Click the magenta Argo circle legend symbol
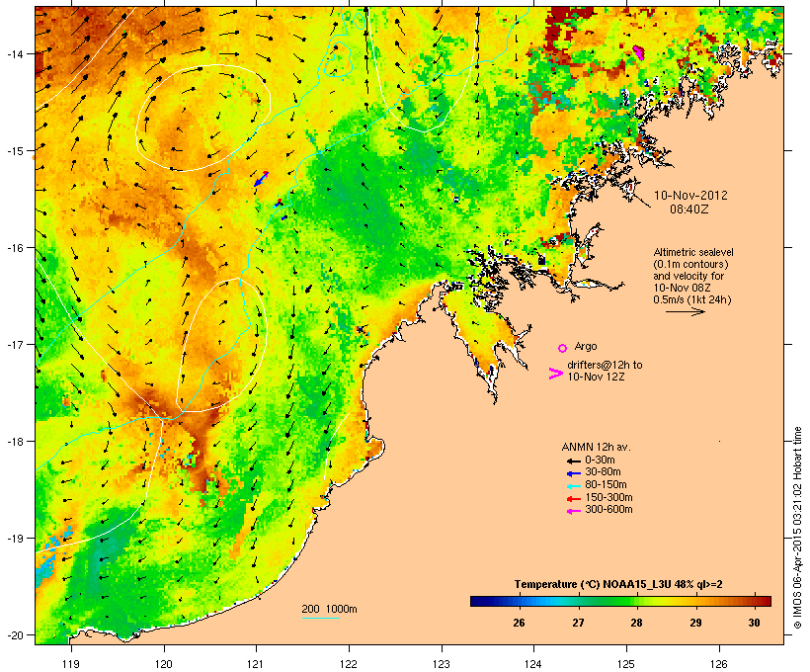 563,349
